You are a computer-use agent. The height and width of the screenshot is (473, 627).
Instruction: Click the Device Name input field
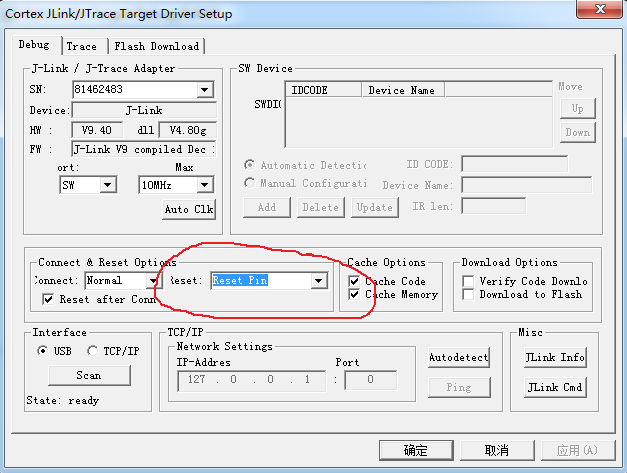(527, 185)
